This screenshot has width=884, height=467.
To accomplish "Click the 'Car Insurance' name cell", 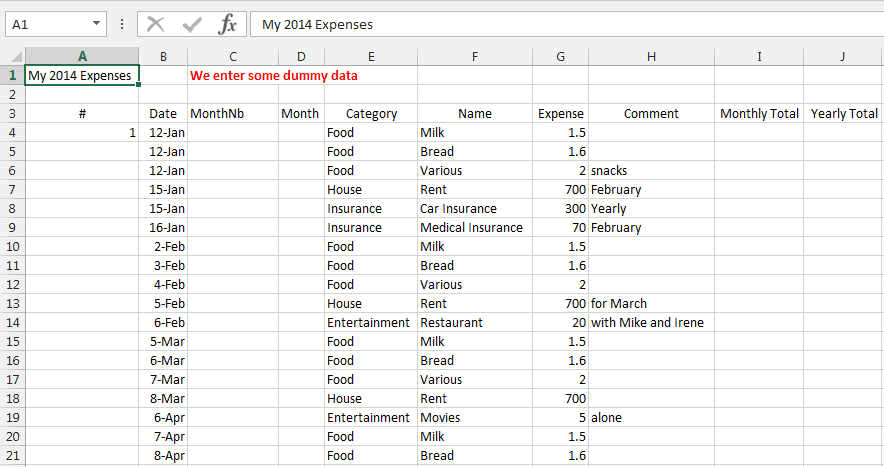I will [458, 208].
